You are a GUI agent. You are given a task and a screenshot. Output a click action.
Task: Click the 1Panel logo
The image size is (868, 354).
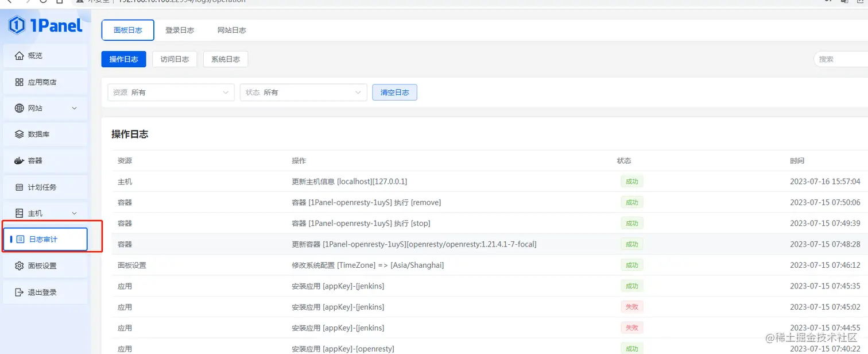pos(45,25)
